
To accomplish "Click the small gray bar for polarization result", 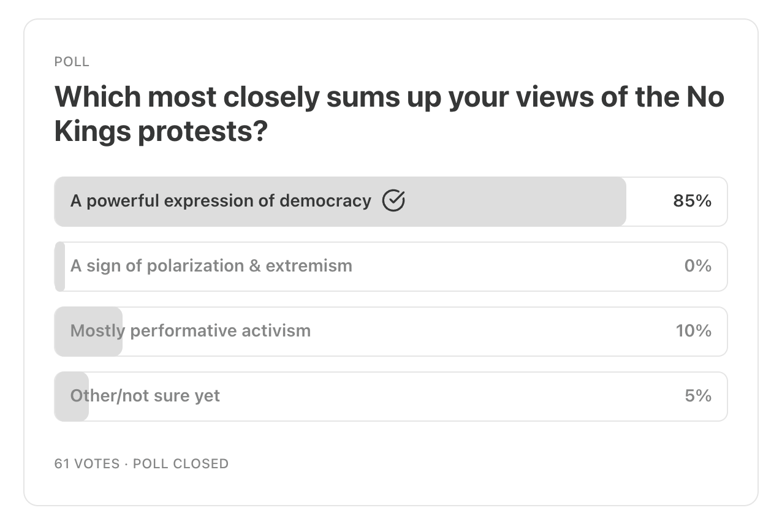I will point(59,267).
